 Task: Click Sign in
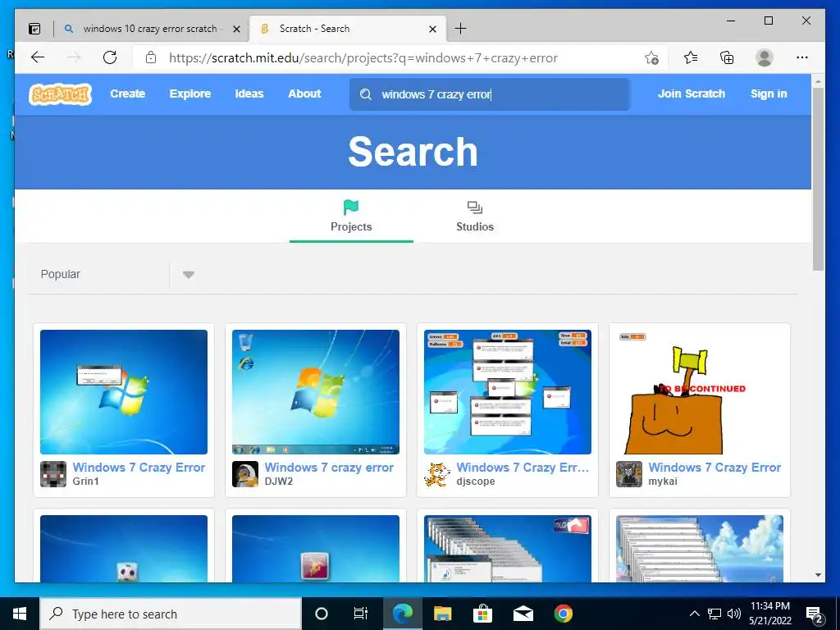point(769,94)
